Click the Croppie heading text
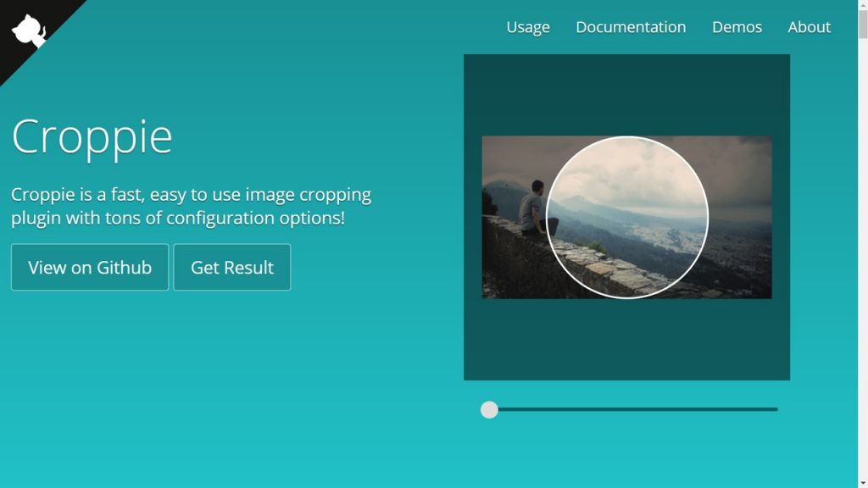Screen dimensions: 868x488 91,137
